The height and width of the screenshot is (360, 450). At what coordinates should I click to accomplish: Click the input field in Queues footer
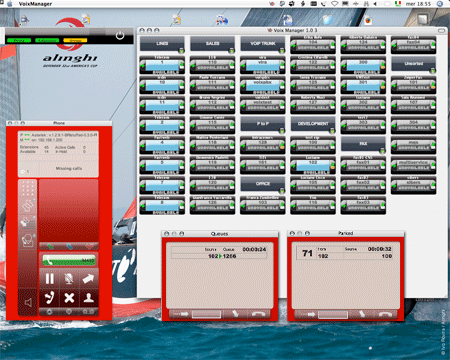click(207, 314)
